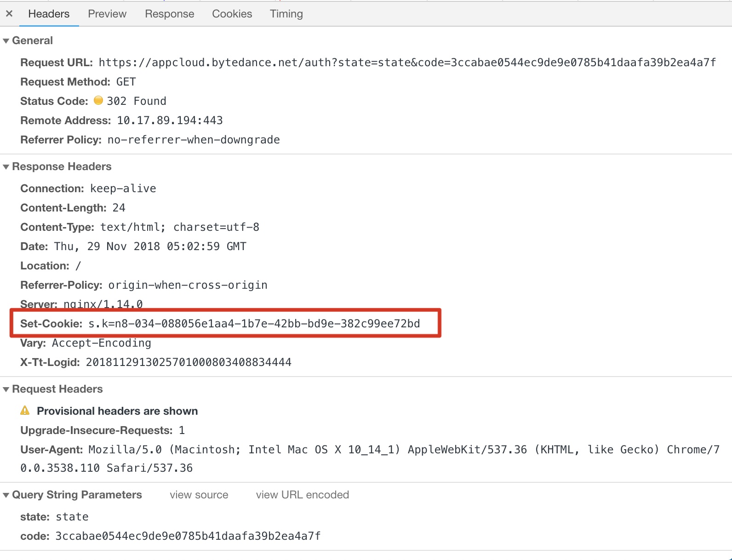The width and height of the screenshot is (732, 560).
Task: Click the Status Code label
Action: click(54, 101)
